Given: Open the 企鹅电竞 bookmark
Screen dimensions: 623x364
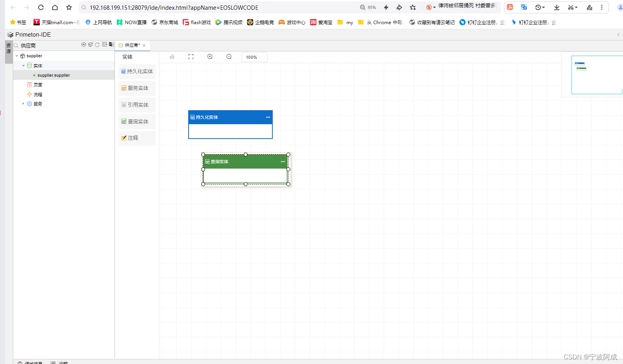Looking at the screenshot, I should coord(261,22).
